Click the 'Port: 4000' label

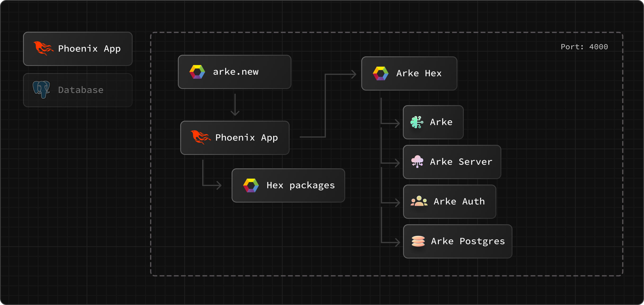584,47
